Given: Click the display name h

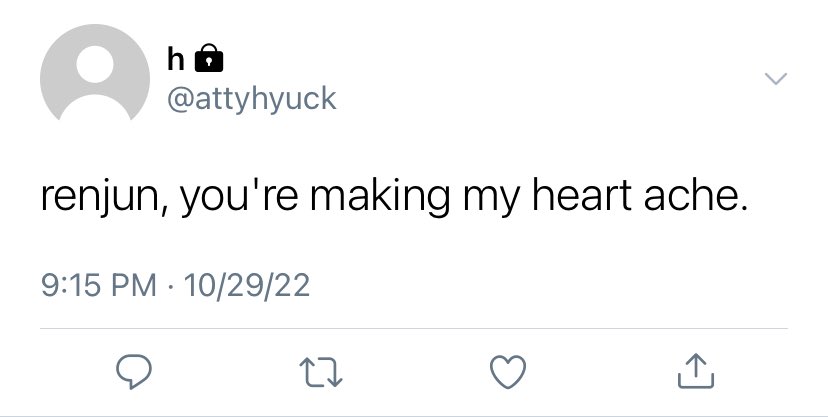Looking at the screenshot, I should [176, 58].
